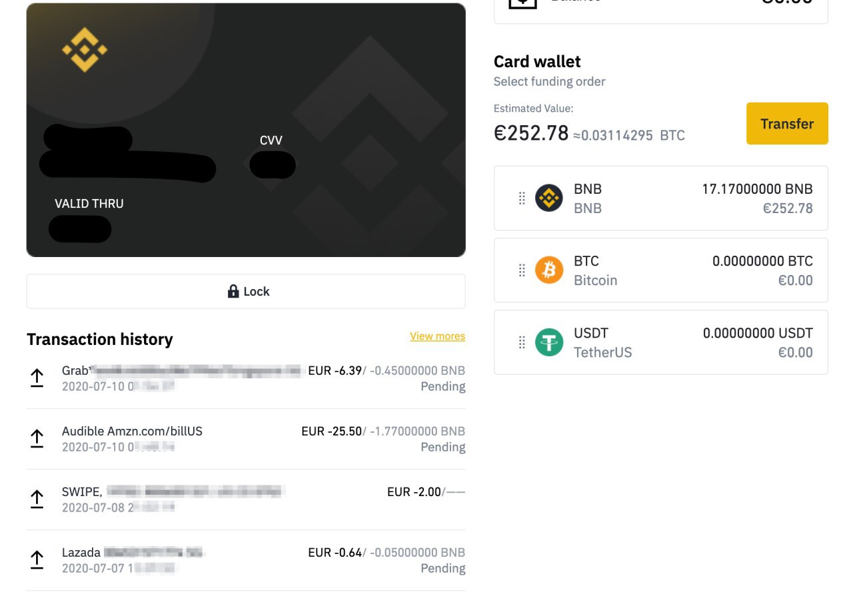Open the Lazada transaction entry
Image resolution: width=853 pixels, height=616 pixels.
point(81,553)
